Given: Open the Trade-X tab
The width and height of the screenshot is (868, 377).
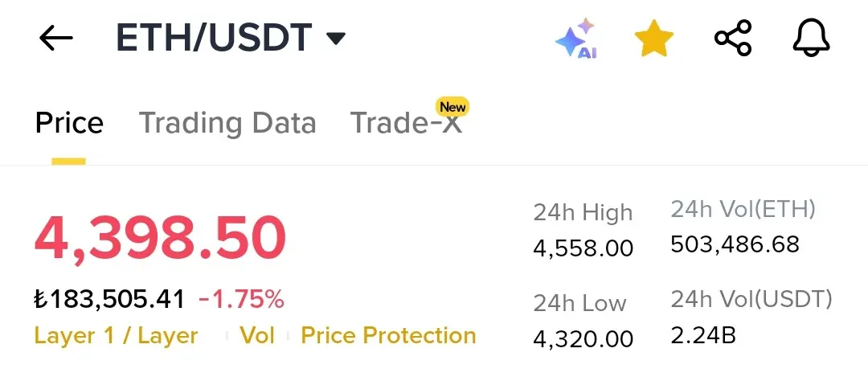Looking at the screenshot, I should (x=407, y=122).
